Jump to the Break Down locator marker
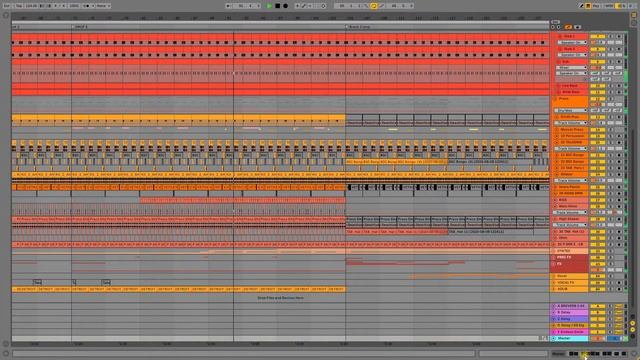The image size is (640, 360). click(x=359, y=27)
